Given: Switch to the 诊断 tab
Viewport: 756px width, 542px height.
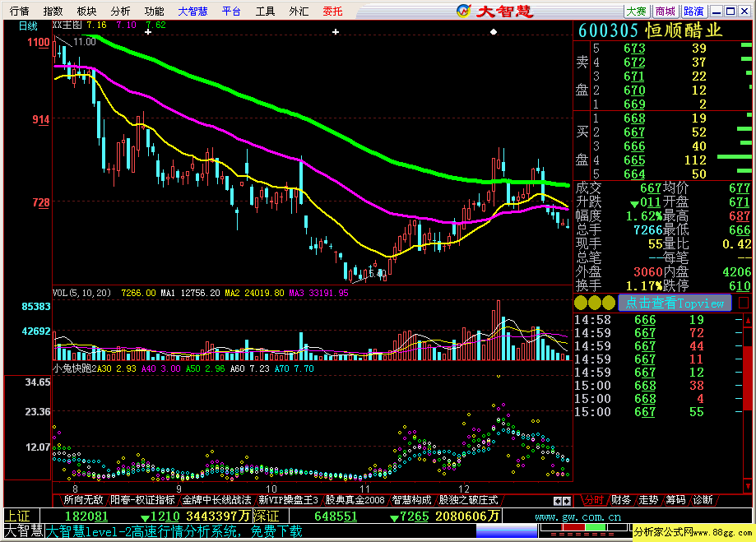Looking at the screenshot, I should pyautogui.click(x=703, y=500).
